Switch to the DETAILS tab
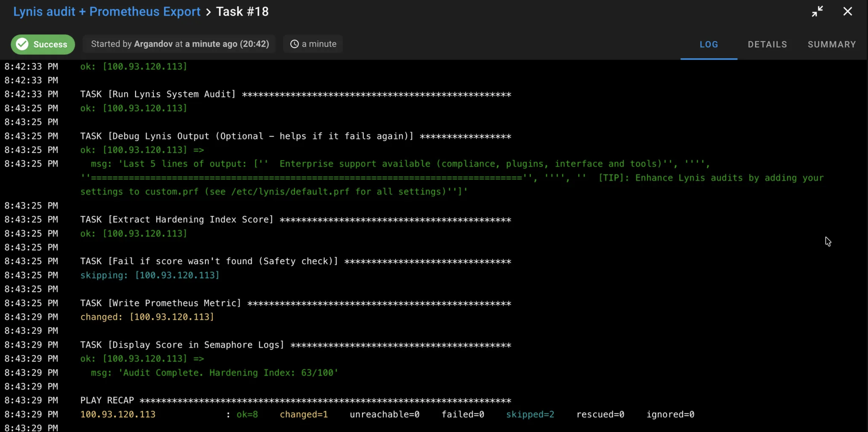The height and width of the screenshot is (432, 868). point(767,45)
